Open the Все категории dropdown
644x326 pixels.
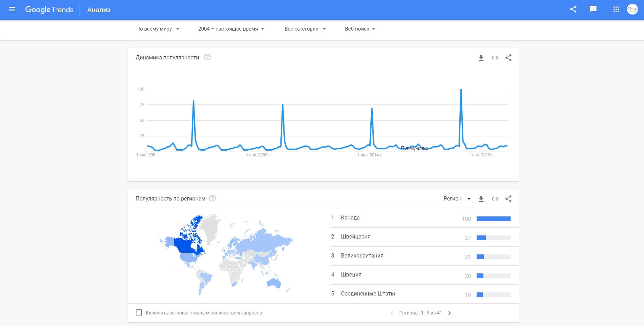[305, 29]
